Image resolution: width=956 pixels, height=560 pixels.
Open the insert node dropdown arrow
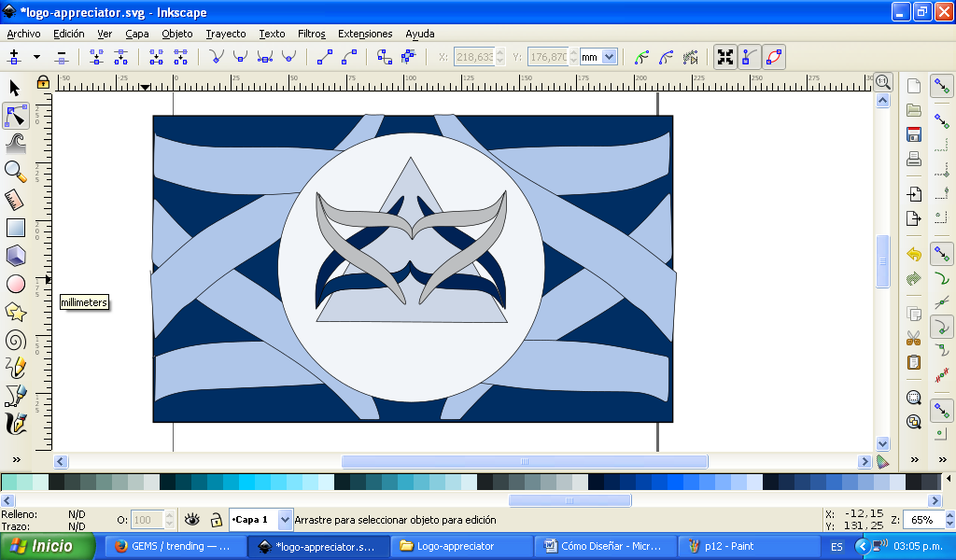36,57
